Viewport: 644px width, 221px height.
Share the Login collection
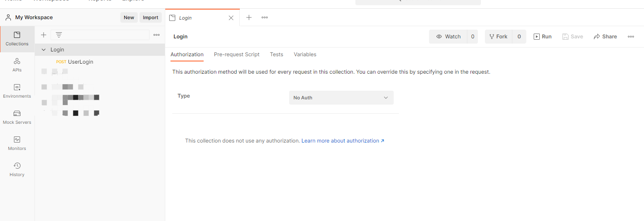605,37
